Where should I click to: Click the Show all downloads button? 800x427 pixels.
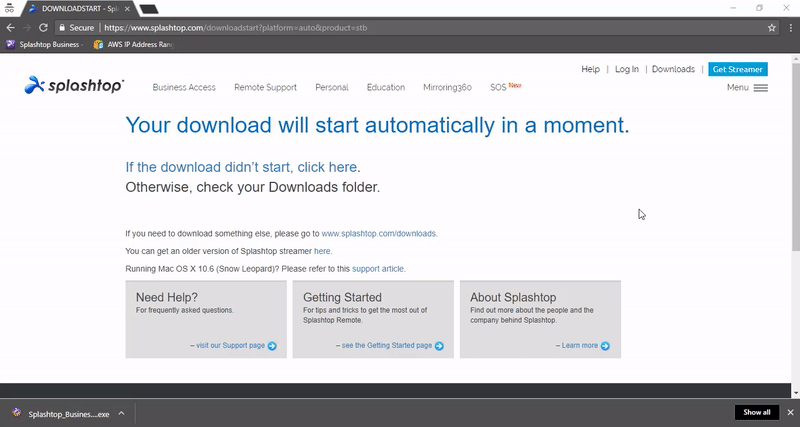pyautogui.click(x=756, y=412)
